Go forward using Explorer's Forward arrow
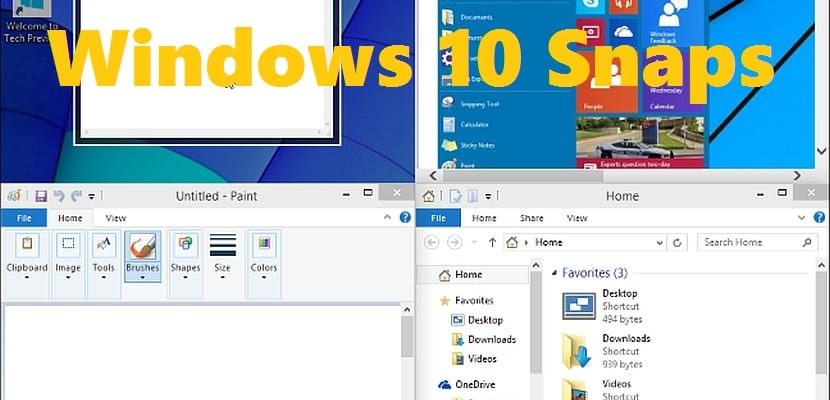This screenshot has width=830, height=400. pyautogui.click(x=454, y=242)
